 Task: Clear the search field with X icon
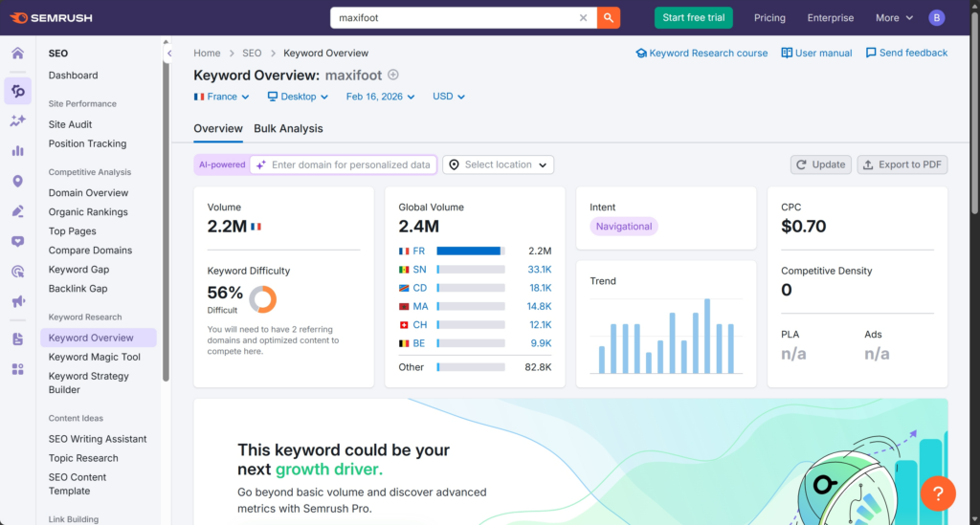click(584, 17)
